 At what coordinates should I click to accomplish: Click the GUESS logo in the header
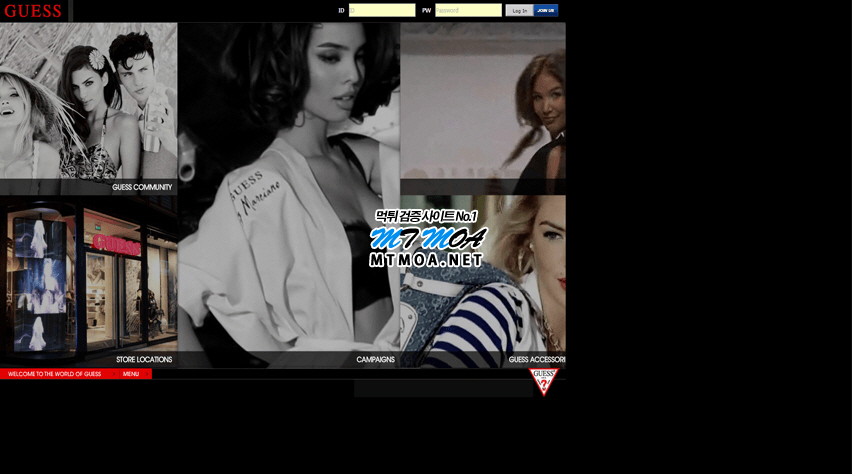coord(33,11)
